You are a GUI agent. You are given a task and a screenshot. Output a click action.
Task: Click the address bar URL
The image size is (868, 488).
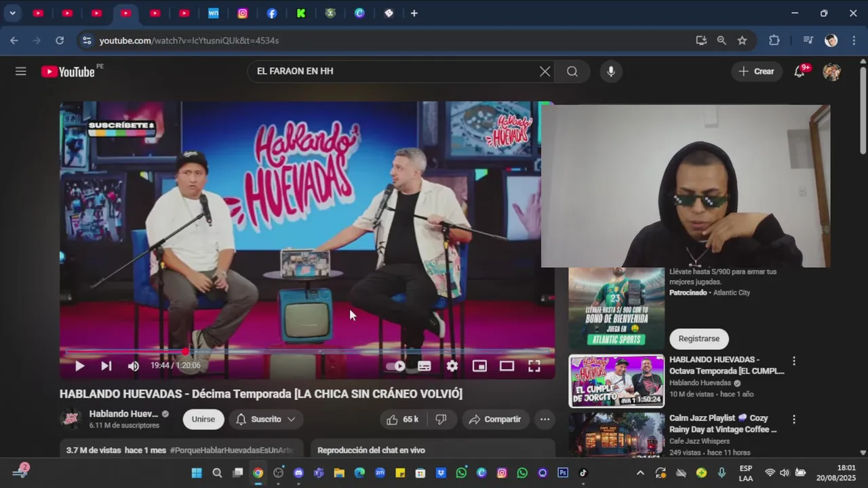click(x=189, y=41)
